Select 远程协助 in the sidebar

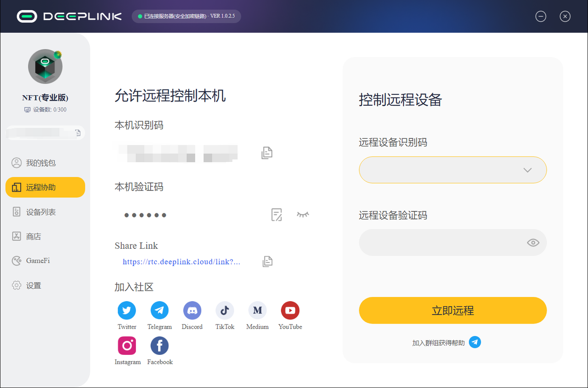point(45,187)
